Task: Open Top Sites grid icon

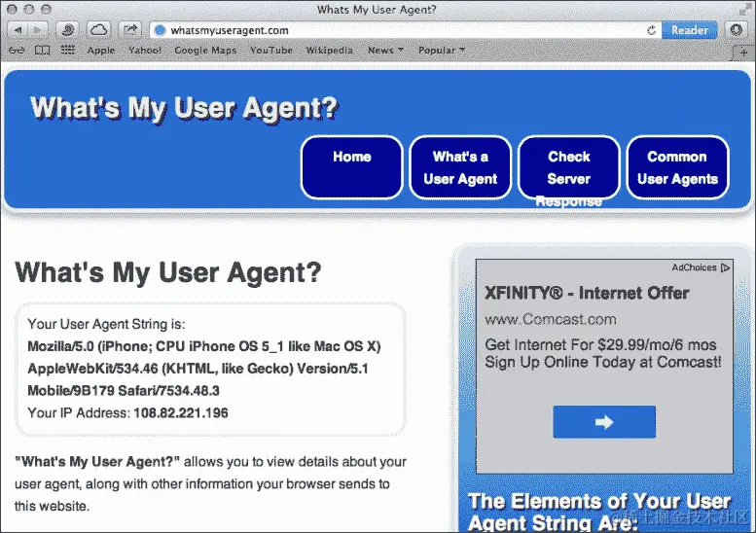Action: [68, 51]
